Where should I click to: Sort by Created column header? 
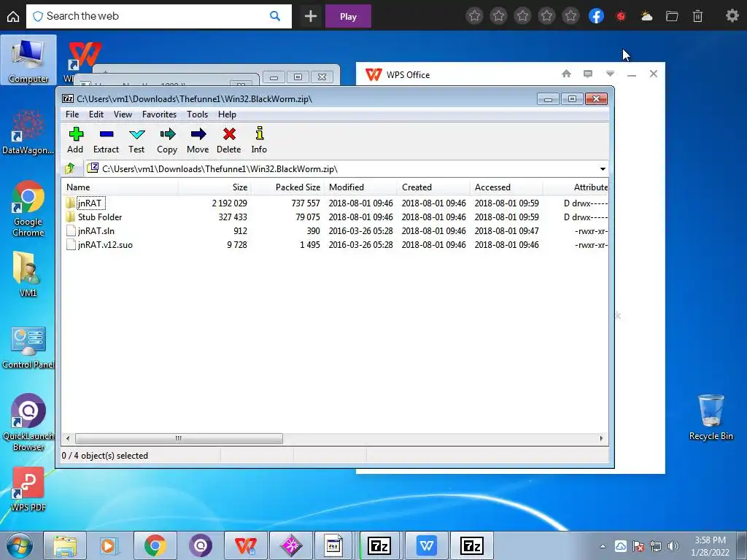(x=433, y=187)
